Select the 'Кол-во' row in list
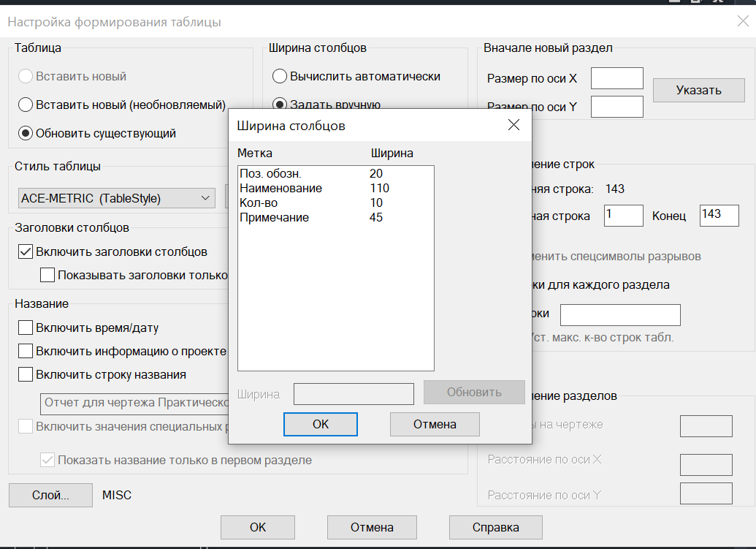The image size is (756, 549). 335,202
